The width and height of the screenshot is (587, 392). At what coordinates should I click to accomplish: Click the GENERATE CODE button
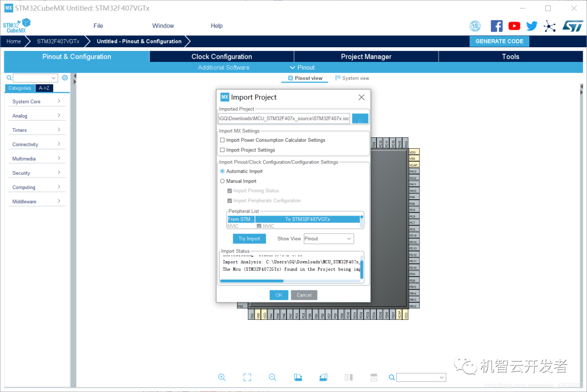click(499, 41)
